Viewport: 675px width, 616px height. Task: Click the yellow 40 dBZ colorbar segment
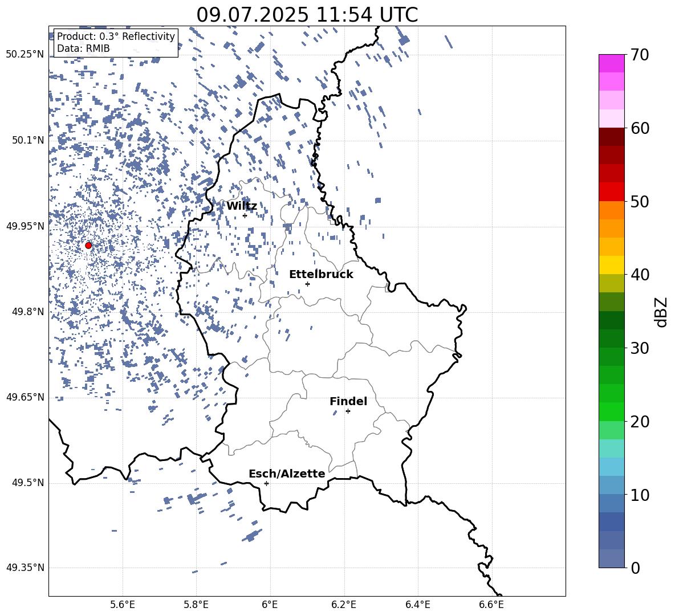611,265
